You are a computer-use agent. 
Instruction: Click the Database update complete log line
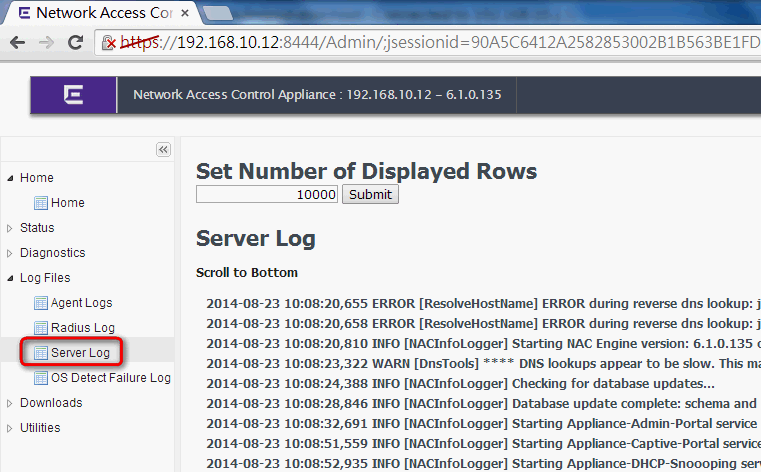tap(481, 404)
